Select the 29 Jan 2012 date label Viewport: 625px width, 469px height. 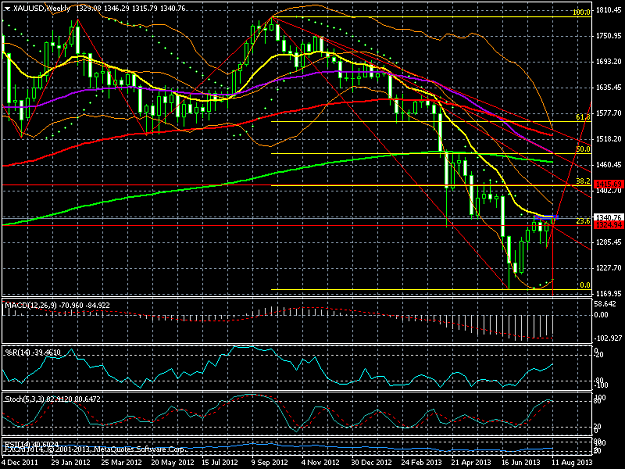pyautogui.click(x=71, y=462)
